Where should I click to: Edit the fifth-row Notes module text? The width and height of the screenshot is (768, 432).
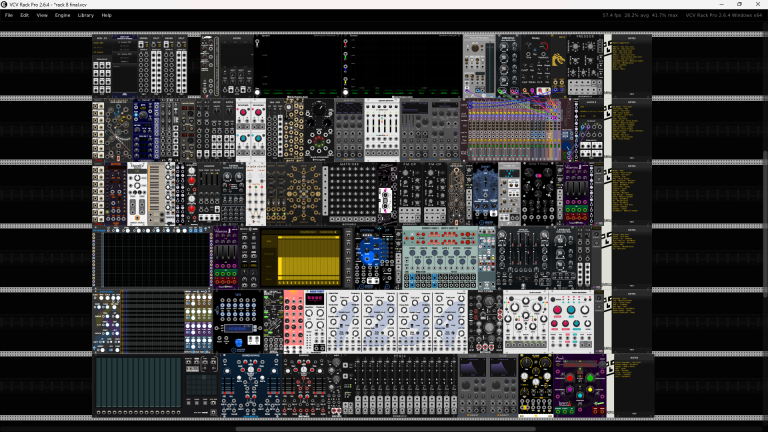[x=632, y=322]
